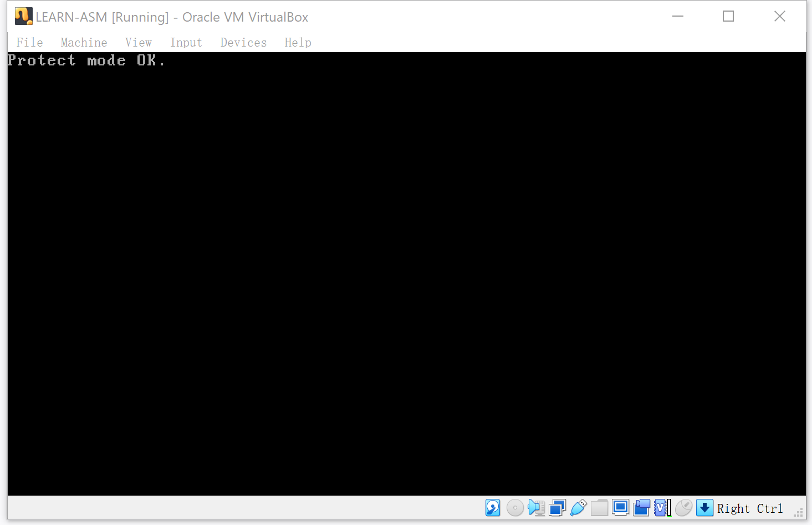Click the host key down-arrow icon
The image size is (812, 525).
pos(704,508)
